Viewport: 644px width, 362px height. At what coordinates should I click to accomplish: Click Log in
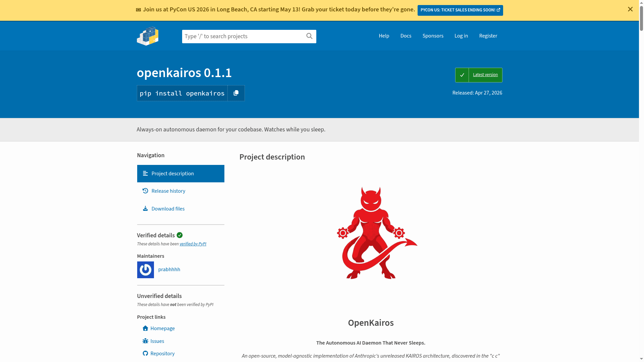[x=461, y=36]
